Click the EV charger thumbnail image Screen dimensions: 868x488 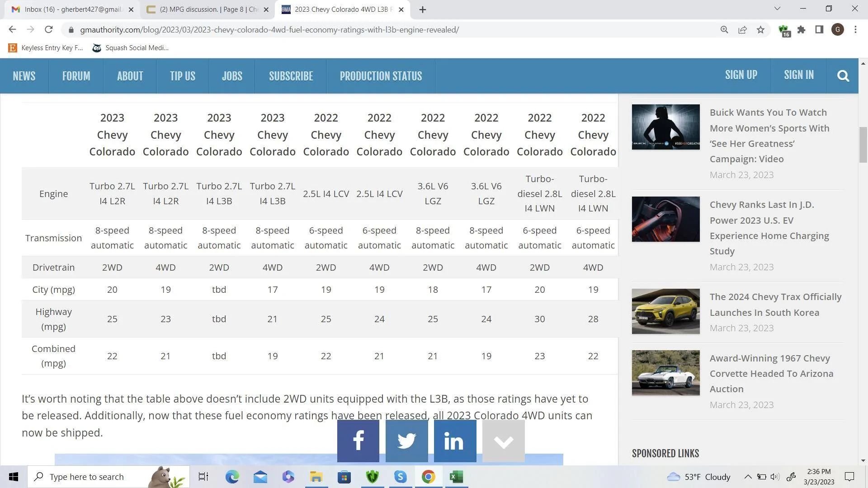[665, 219]
